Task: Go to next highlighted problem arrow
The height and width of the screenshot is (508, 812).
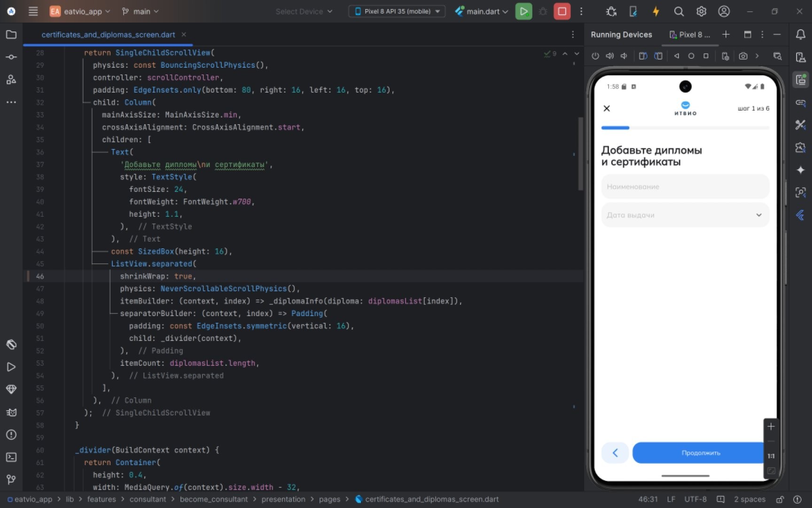Action: (x=577, y=54)
